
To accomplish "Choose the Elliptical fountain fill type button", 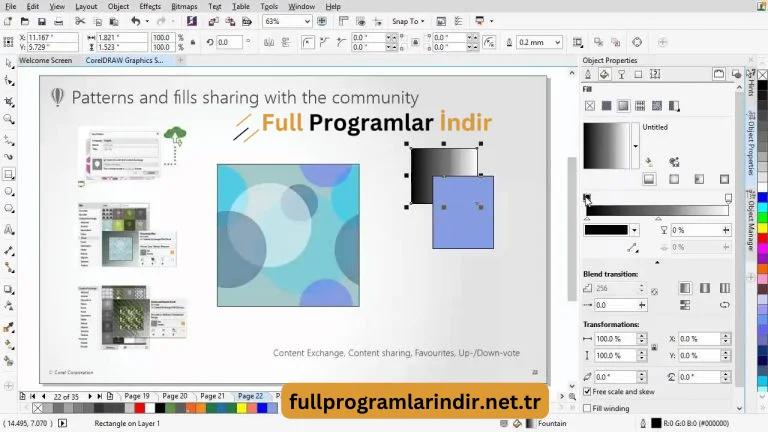I will pos(674,179).
